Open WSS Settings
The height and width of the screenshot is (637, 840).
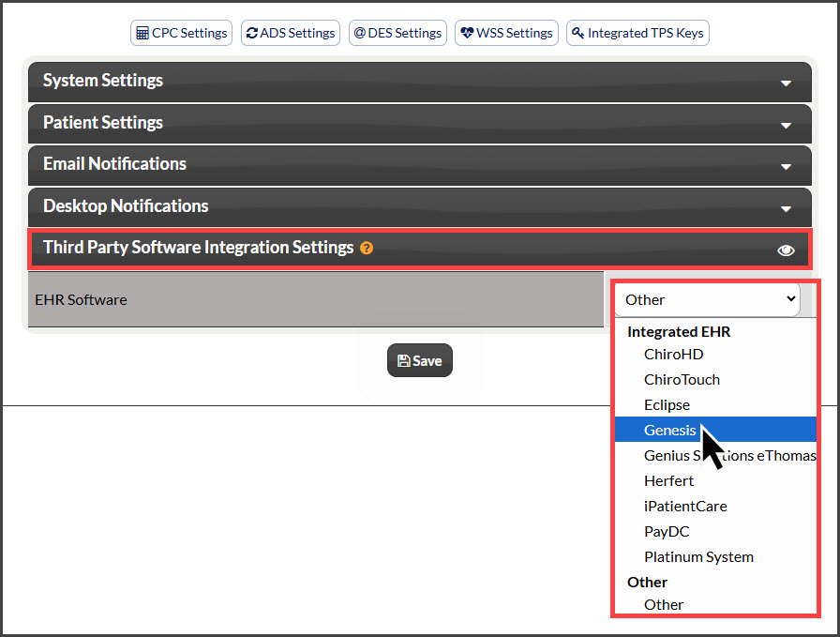pos(506,33)
